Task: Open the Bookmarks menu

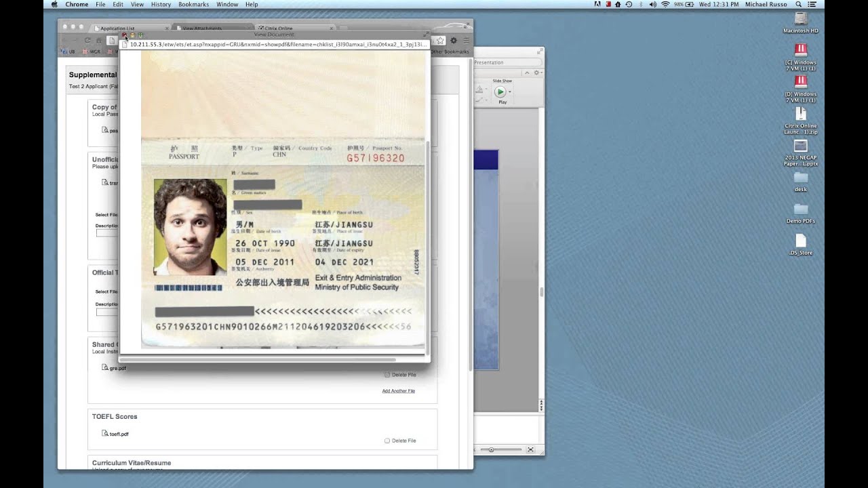Action: click(194, 4)
